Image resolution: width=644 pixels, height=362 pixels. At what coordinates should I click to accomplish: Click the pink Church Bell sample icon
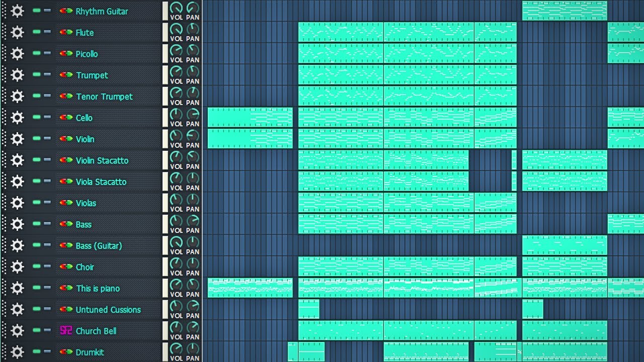tap(66, 331)
